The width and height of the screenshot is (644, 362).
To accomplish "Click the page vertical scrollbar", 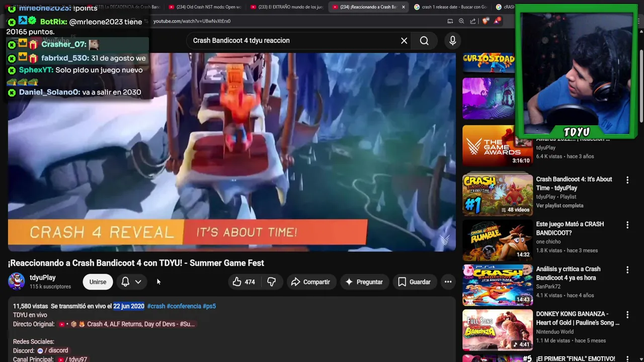I will tap(641, 85).
